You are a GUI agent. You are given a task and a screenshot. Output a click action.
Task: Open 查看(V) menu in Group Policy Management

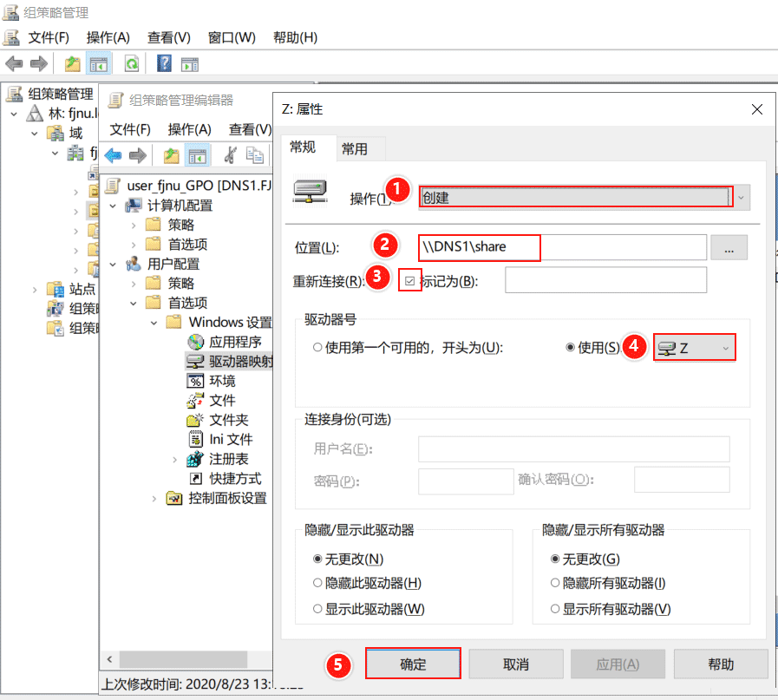point(169,37)
